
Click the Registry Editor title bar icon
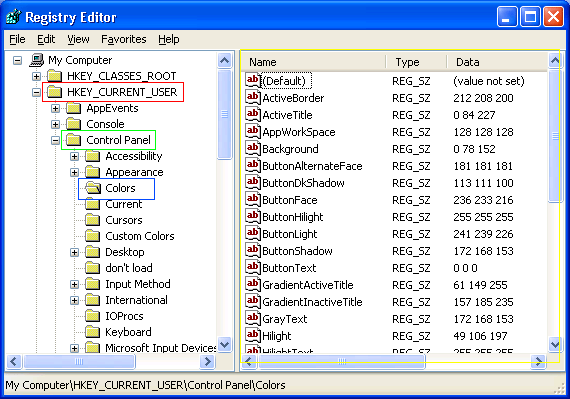[14, 17]
